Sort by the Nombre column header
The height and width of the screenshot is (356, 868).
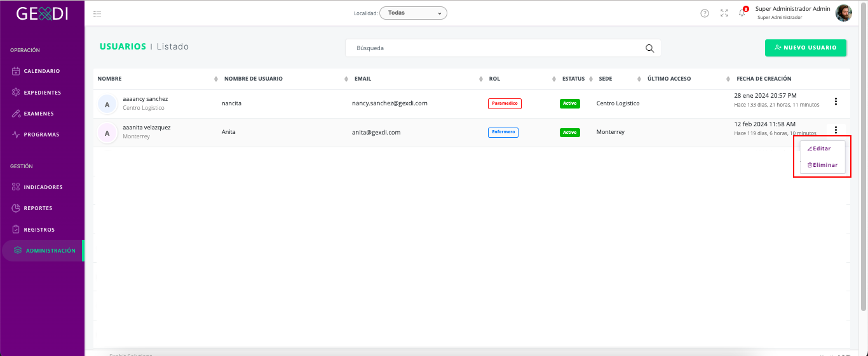(x=109, y=79)
